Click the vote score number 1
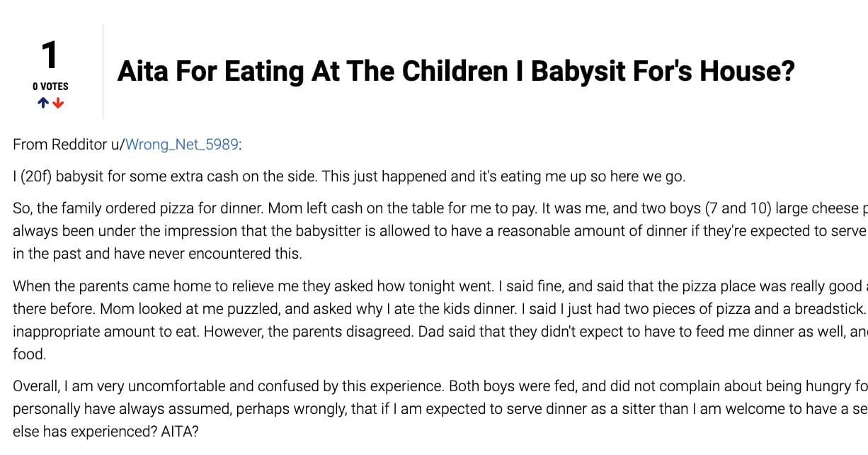Image resolution: width=868 pixels, height=455 pixels. (x=48, y=55)
